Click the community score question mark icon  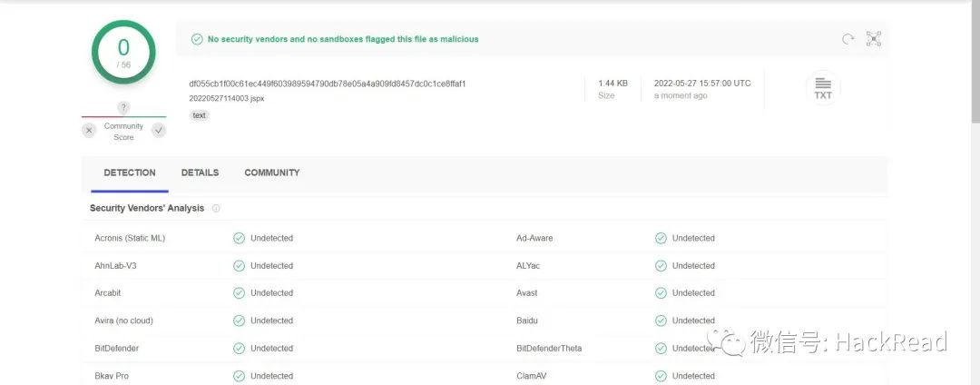[123, 108]
